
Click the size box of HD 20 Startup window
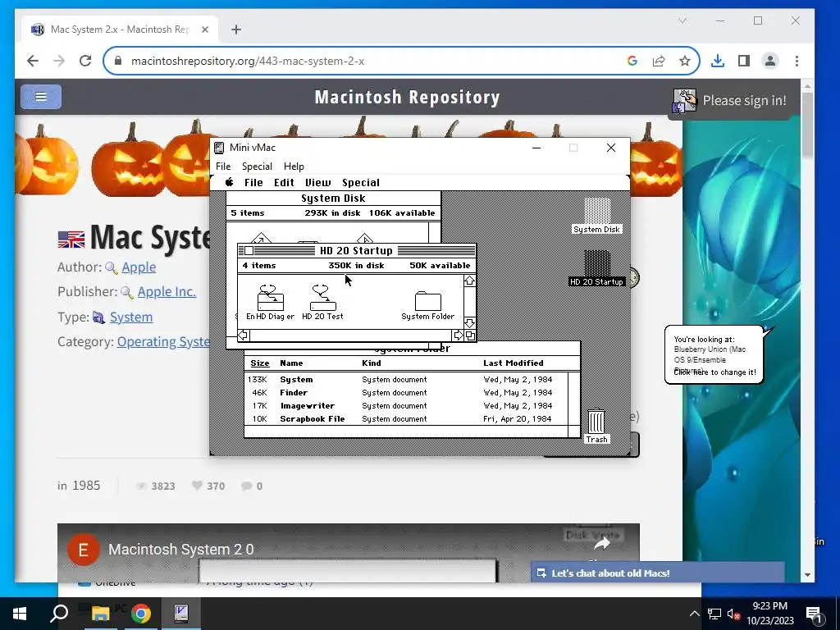(470, 336)
